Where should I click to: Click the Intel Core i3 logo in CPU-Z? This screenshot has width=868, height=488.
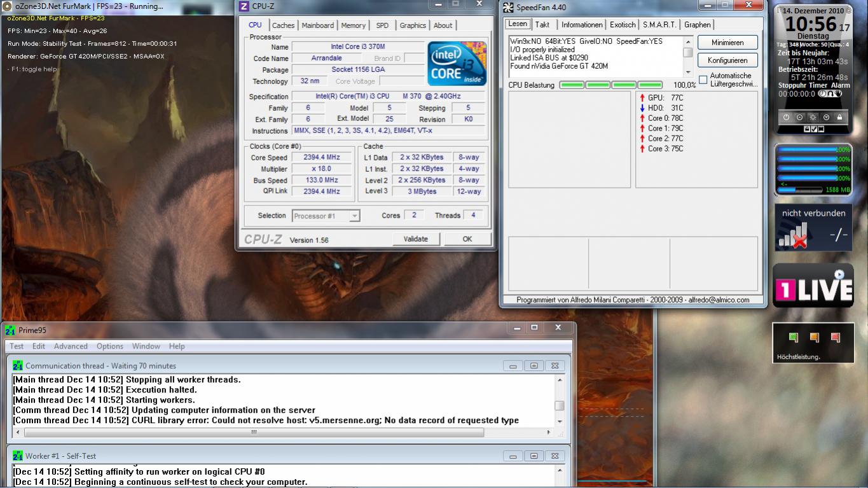click(457, 64)
